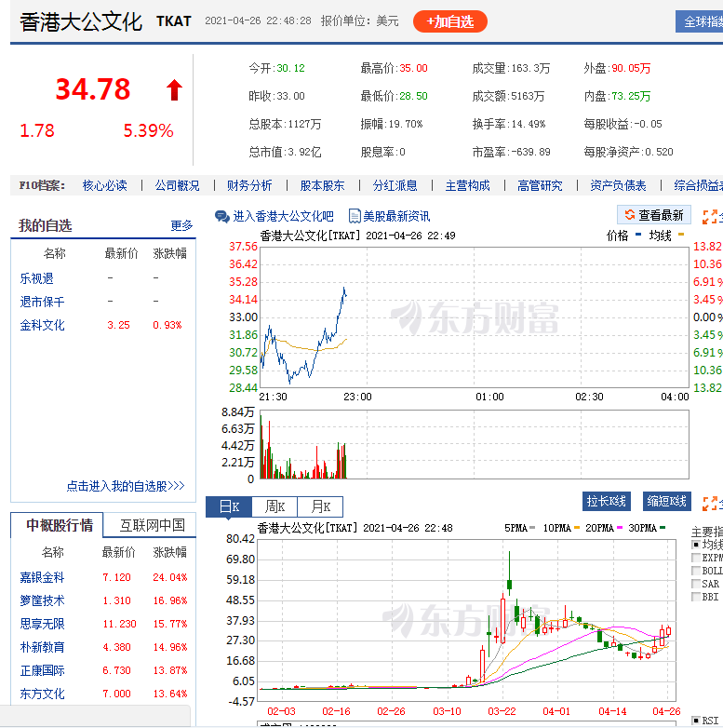Open 嘉银金科 stock link
This screenshot has width=723, height=728.
click(x=42, y=577)
